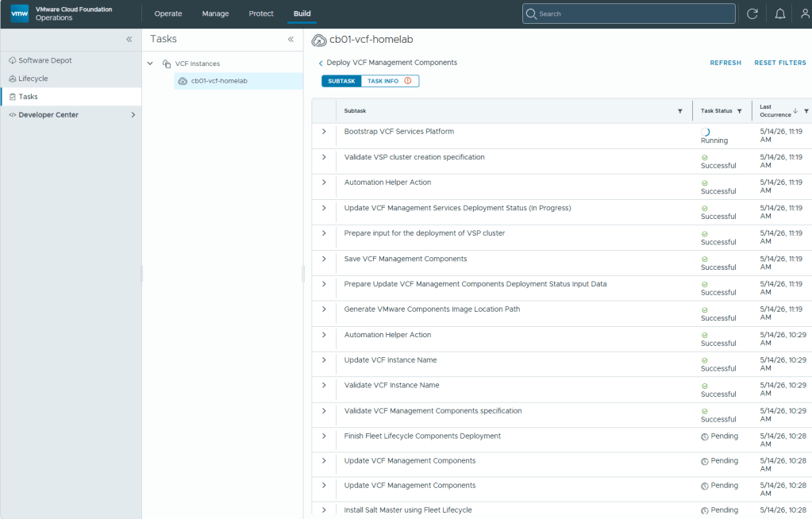Filter the Subtask column
Viewport: 812px width, 519px height.
point(680,111)
